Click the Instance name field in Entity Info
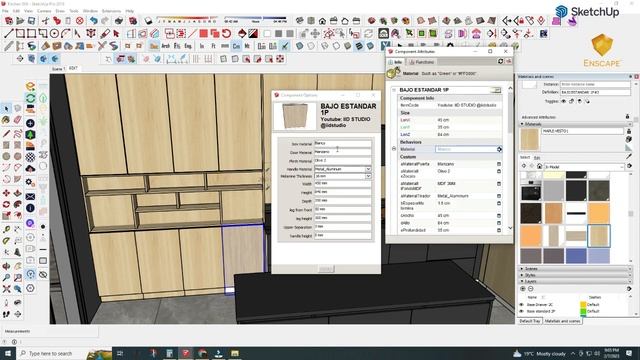Screen dimensions: 640x360 point(595,84)
